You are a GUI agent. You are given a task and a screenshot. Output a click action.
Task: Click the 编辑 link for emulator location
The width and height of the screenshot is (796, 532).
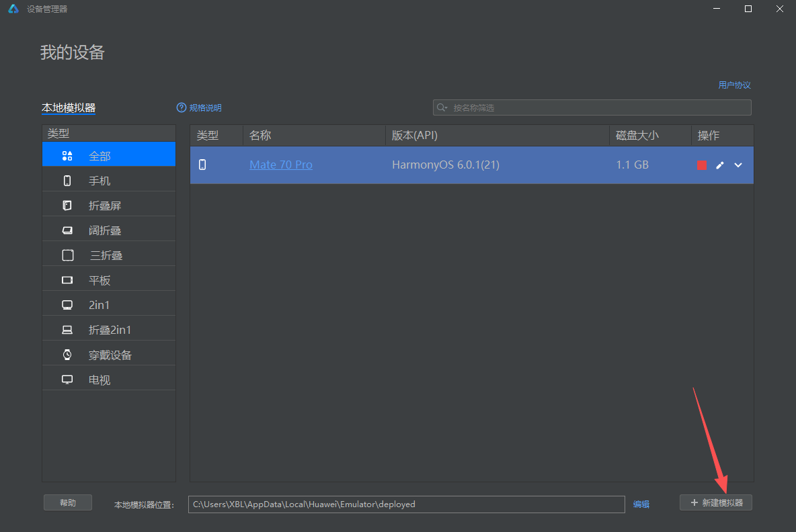tap(641, 504)
